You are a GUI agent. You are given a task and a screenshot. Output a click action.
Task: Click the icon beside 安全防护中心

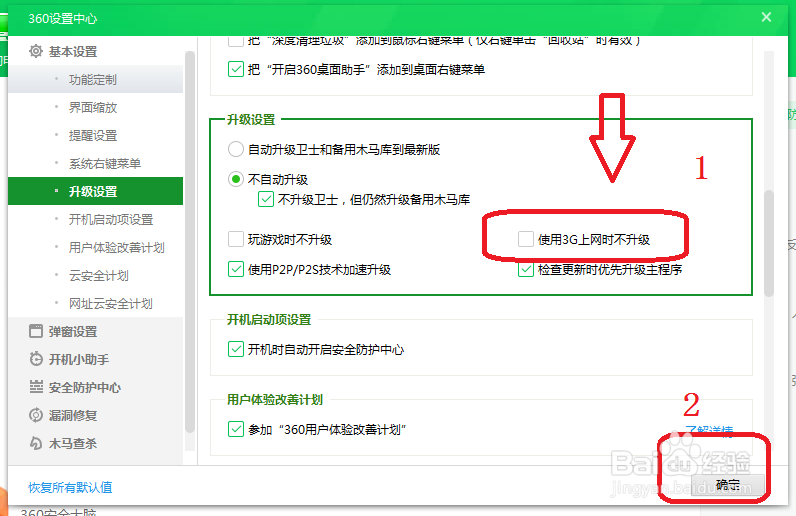coord(36,387)
